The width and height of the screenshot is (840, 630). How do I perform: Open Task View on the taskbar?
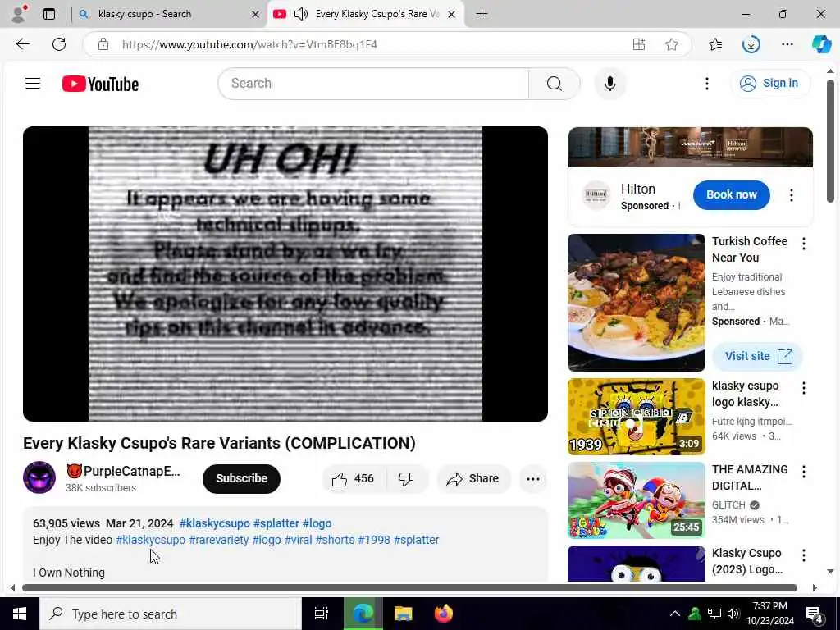point(322,614)
